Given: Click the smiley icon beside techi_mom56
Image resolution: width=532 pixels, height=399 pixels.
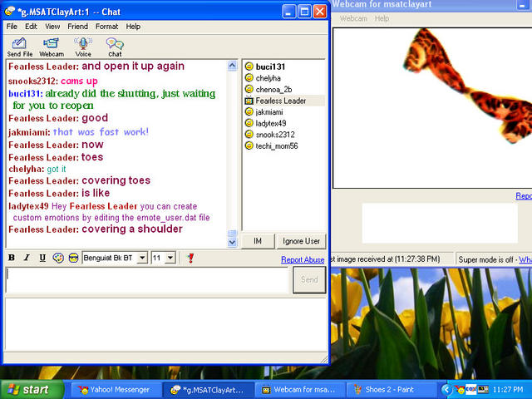Looking at the screenshot, I should coord(249,145).
